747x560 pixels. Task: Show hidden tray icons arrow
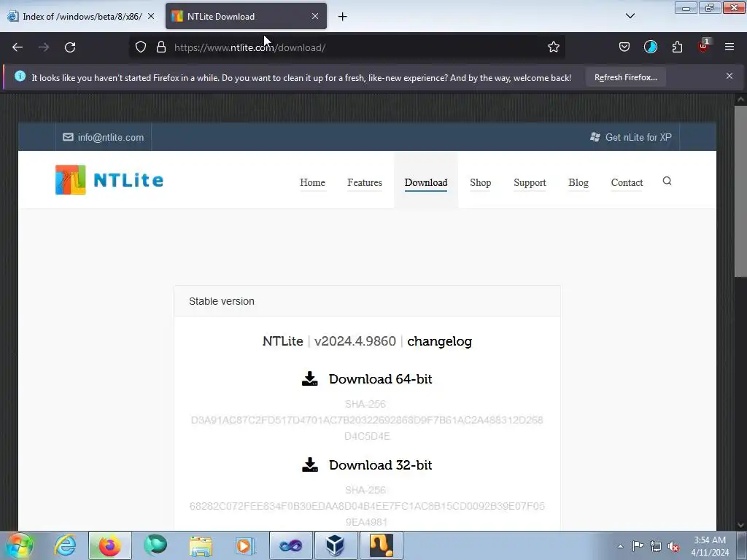pyautogui.click(x=620, y=546)
